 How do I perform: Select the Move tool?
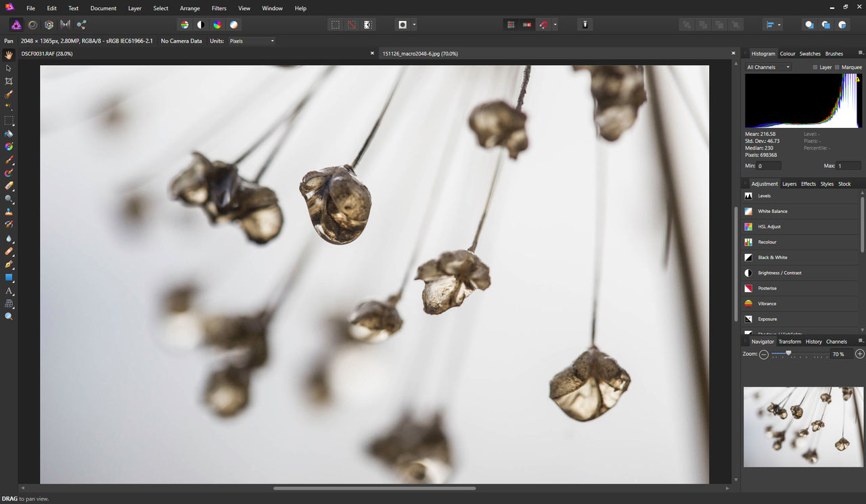click(x=9, y=68)
